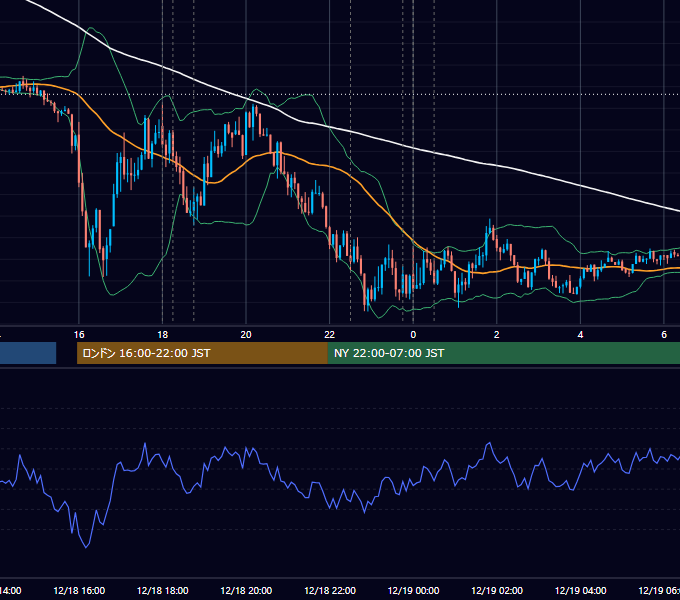Click the 12/19 00:00 date label

[x=413, y=590]
